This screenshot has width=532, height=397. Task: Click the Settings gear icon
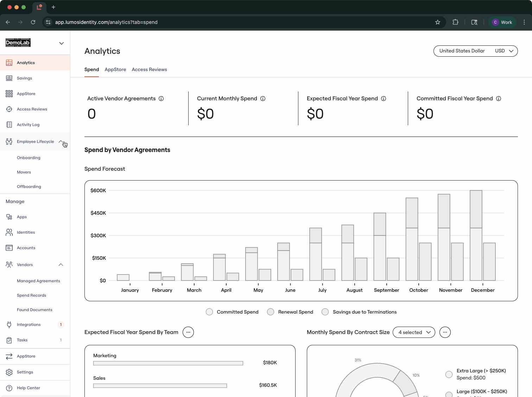pos(9,372)
